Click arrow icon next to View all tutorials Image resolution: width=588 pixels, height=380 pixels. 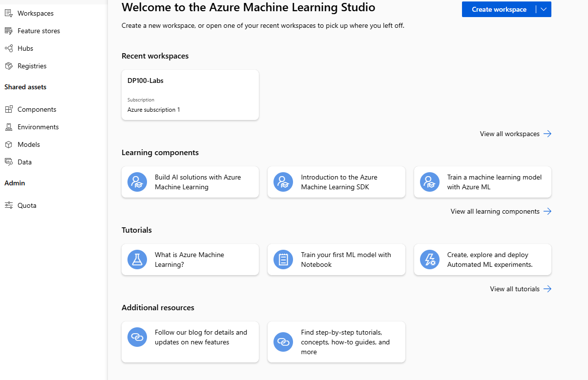[547, 289]
